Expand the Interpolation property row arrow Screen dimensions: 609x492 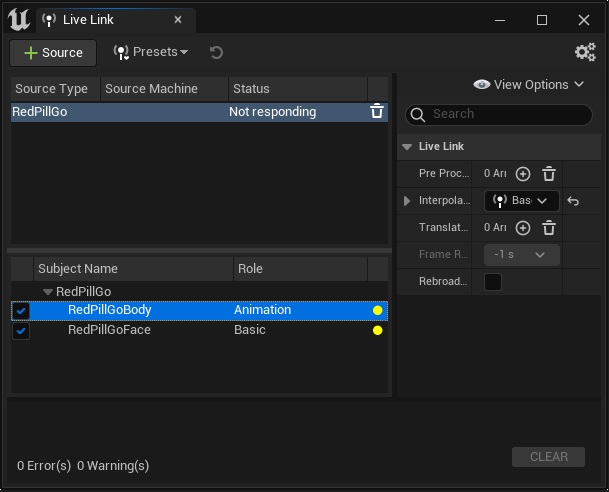coord(407,201)
